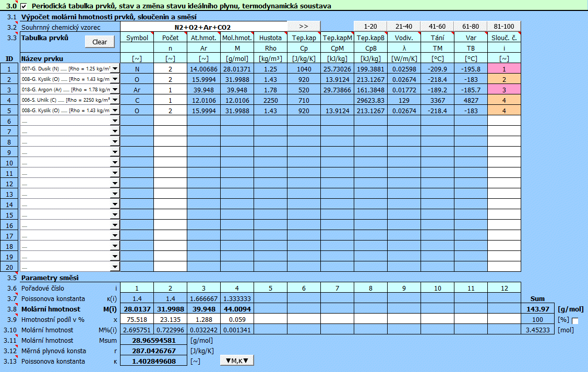Click the ▼M,K▼ sort button

[237, 360]
